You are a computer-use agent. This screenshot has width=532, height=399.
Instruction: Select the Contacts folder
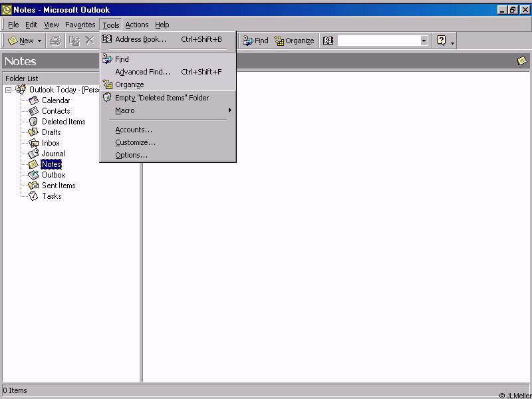pyautogui.click(x=56, y=111)
